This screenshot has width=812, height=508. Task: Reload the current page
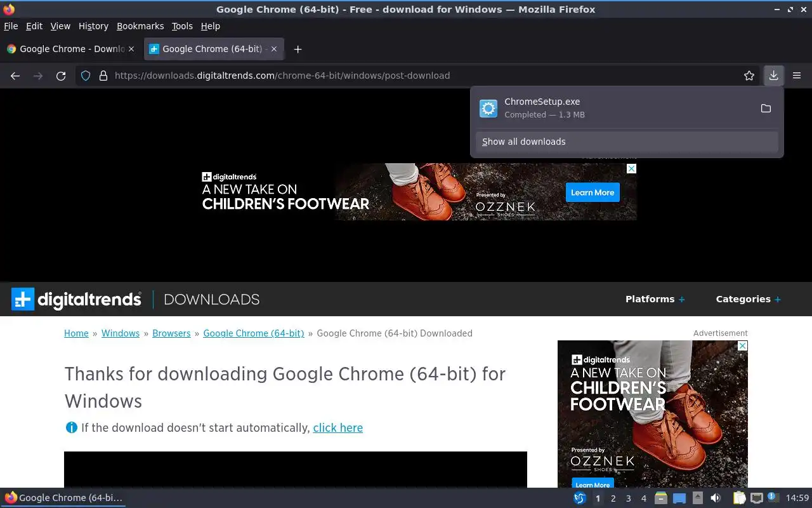(61, 76)
